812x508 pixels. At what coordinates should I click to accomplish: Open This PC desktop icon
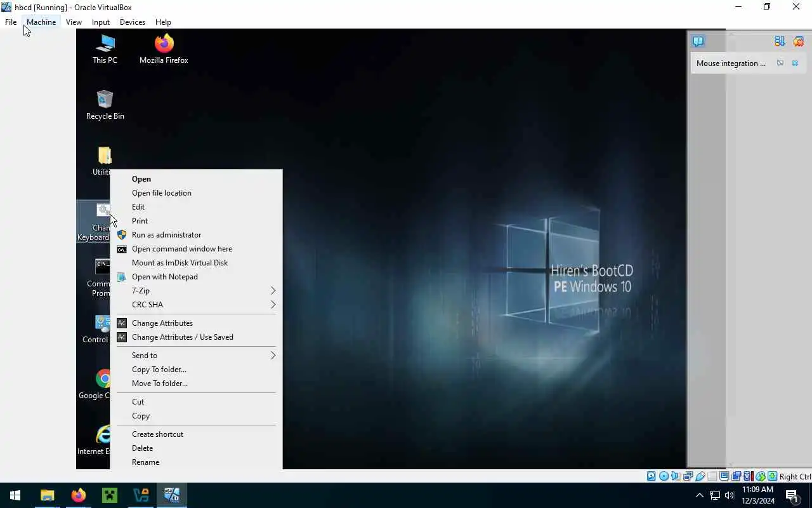(105, 49)
